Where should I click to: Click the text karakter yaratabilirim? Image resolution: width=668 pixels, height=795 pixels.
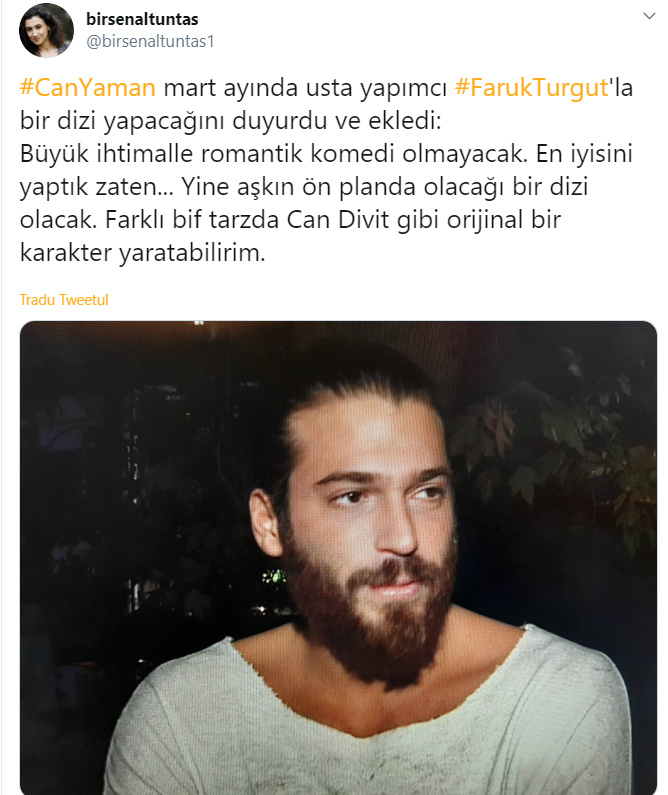(142, 253)
